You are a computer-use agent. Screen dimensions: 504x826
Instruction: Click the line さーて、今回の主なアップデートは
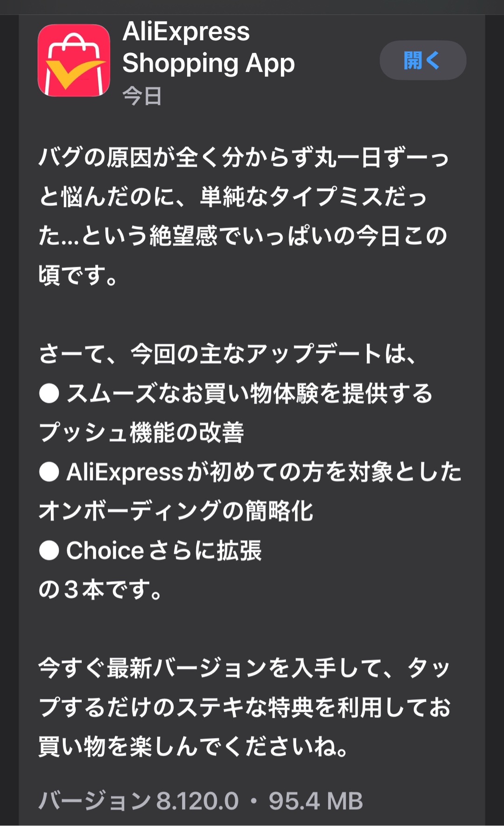(227, 353)
